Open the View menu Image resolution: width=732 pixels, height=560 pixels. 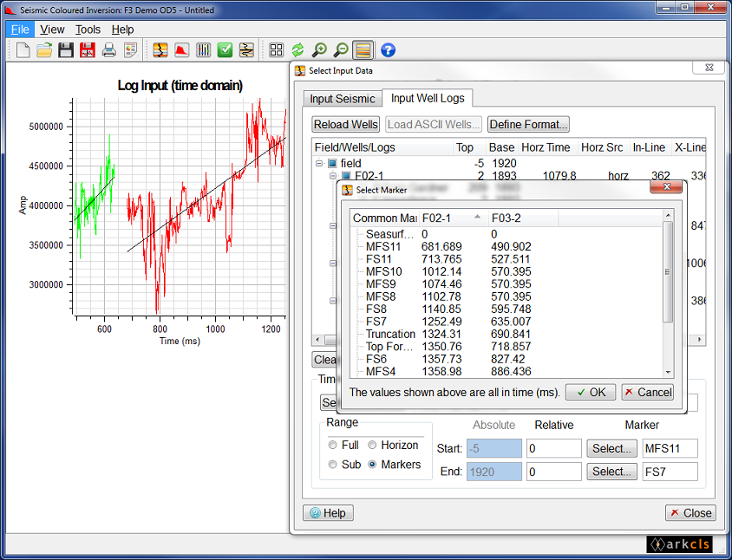[x=52, y=29]
